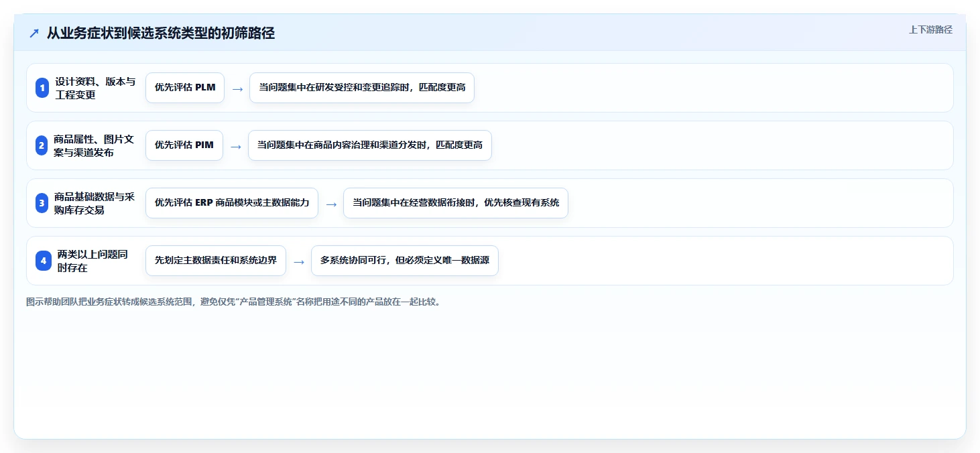Click 商品基础数据与采购库存交易 label

point(95,203)
